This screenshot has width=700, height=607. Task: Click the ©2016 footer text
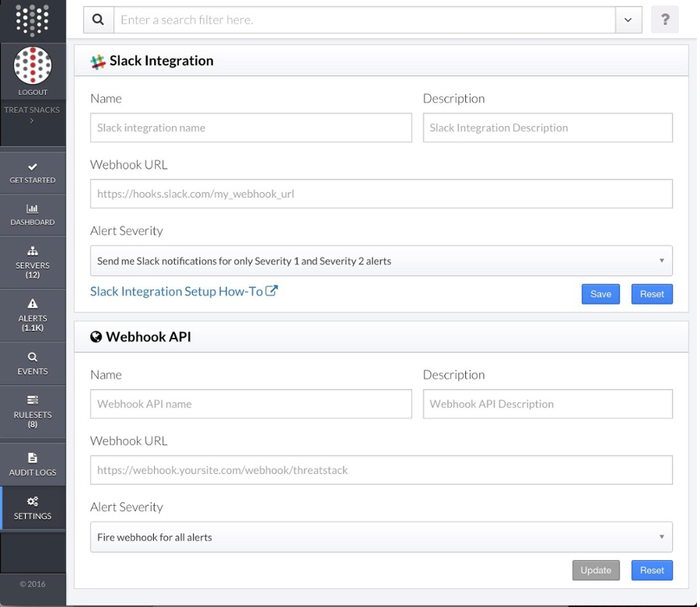33,584
